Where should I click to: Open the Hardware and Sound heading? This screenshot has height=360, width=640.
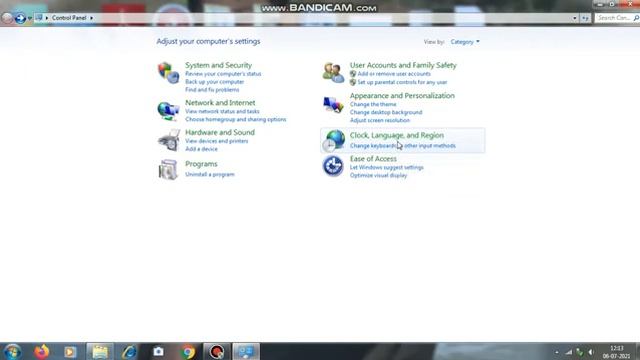[220, 133]
